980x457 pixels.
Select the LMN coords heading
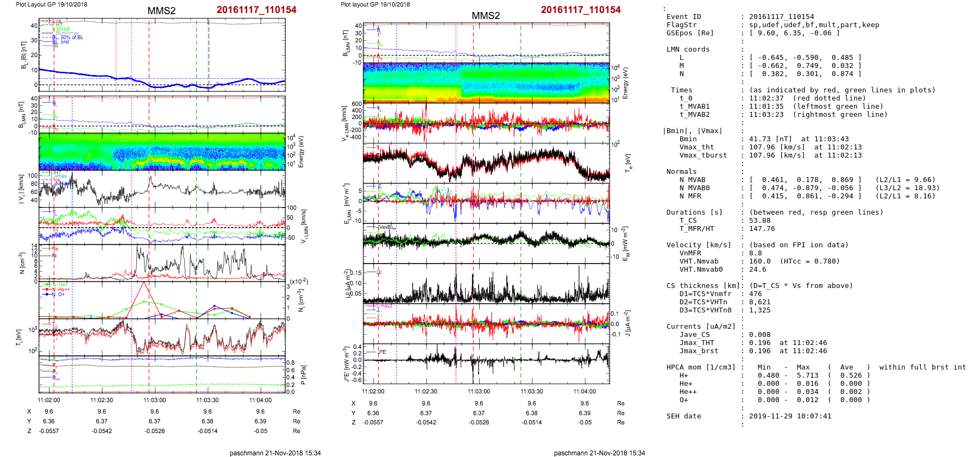[688, 49]
